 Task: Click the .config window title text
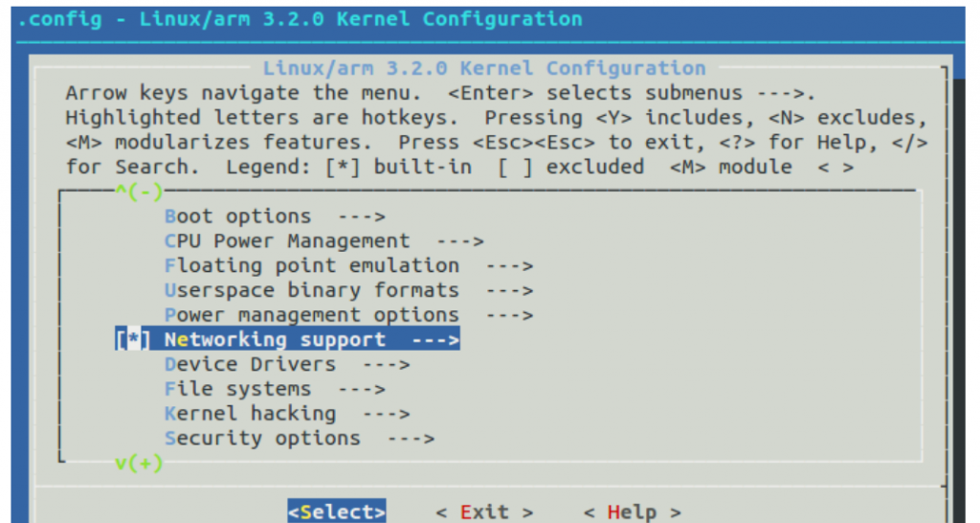click(x=299, y=19)
